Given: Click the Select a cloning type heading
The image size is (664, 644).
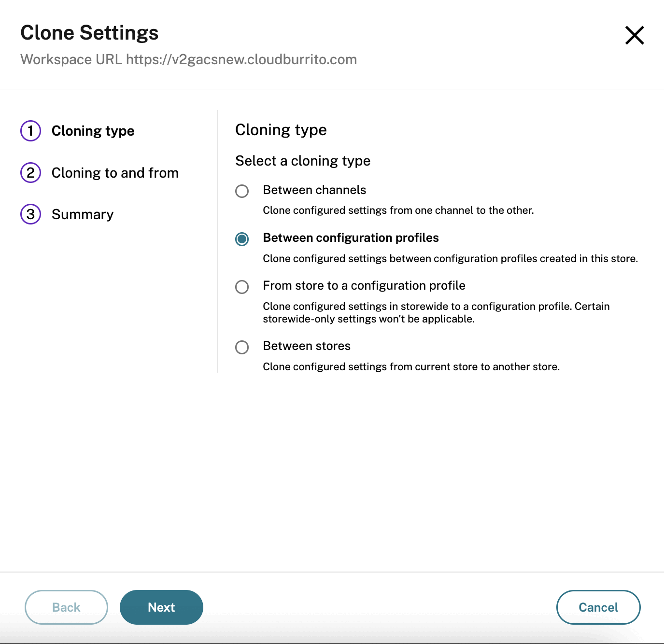Looking at the screenshot, I should pos(303,161).
